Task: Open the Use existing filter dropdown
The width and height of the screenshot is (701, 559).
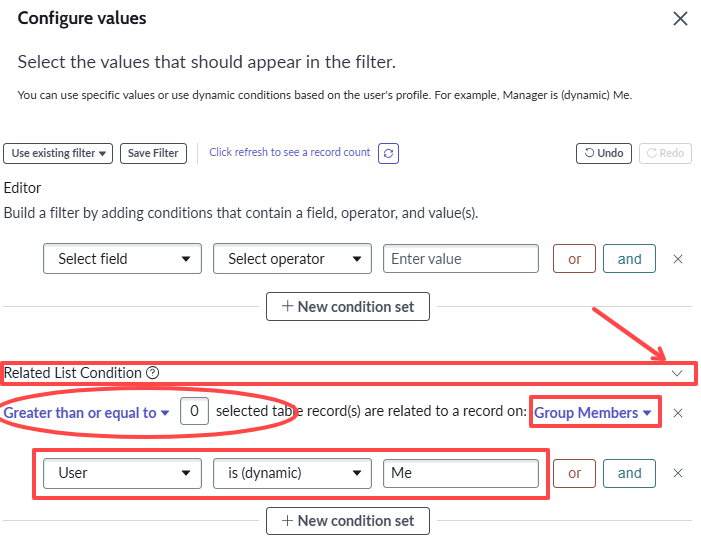Action: (x=58, y=153)
